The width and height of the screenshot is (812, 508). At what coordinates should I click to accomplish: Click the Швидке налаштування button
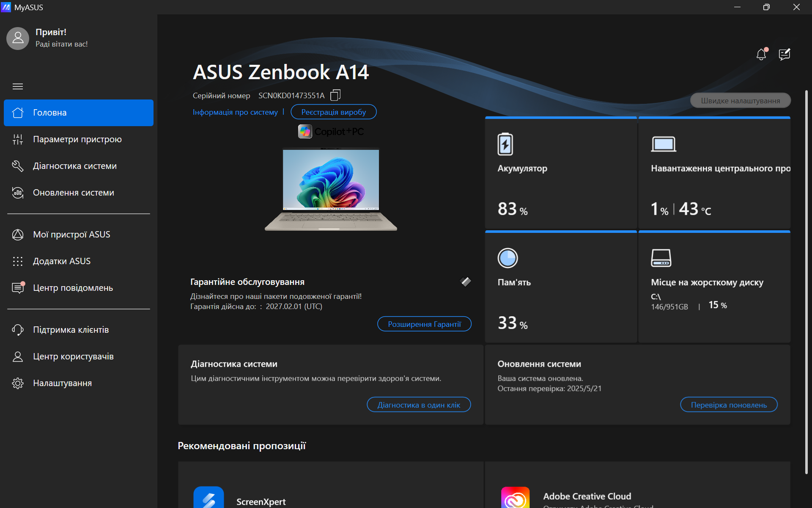741,101
